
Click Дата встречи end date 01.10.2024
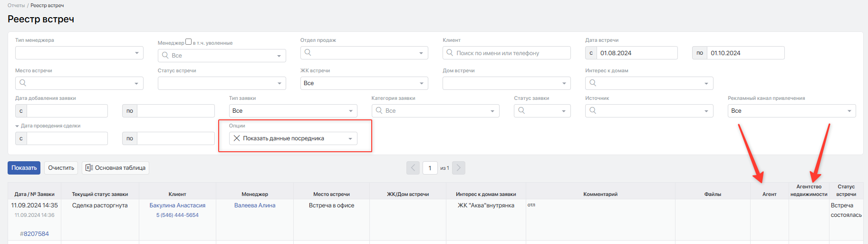746,53
